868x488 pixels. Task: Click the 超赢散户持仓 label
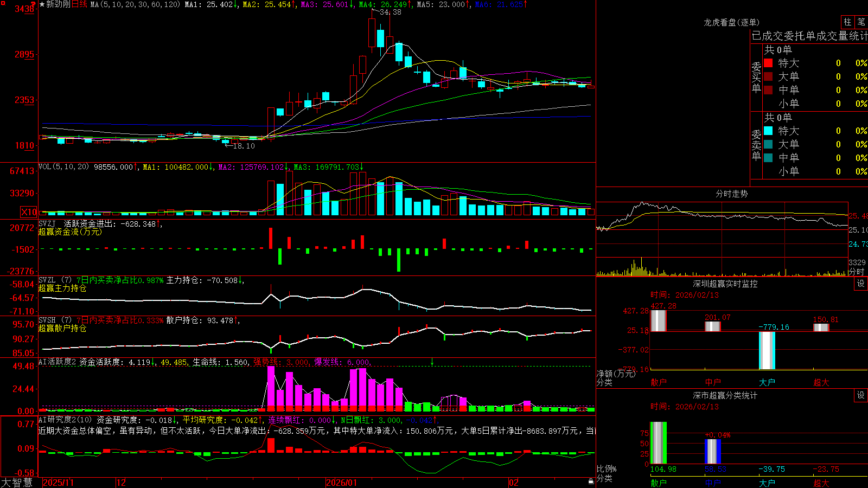(62, 328)
